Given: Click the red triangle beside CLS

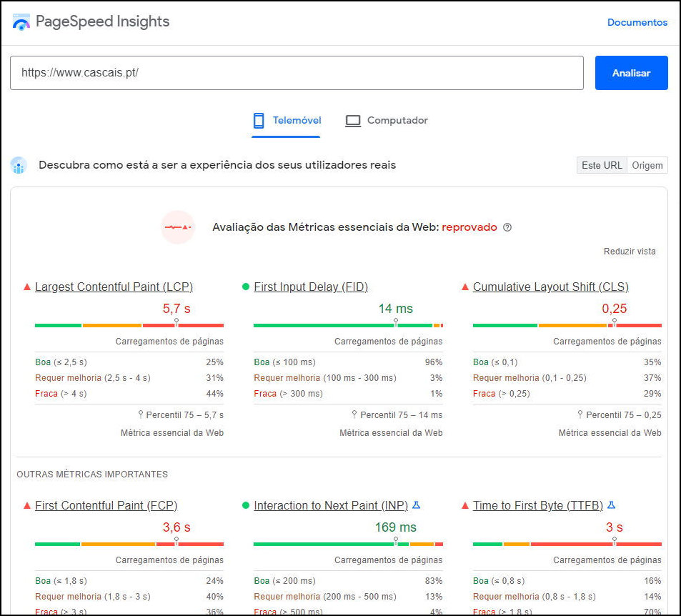Looking at the screenshot, I should [x=464, y=287].
